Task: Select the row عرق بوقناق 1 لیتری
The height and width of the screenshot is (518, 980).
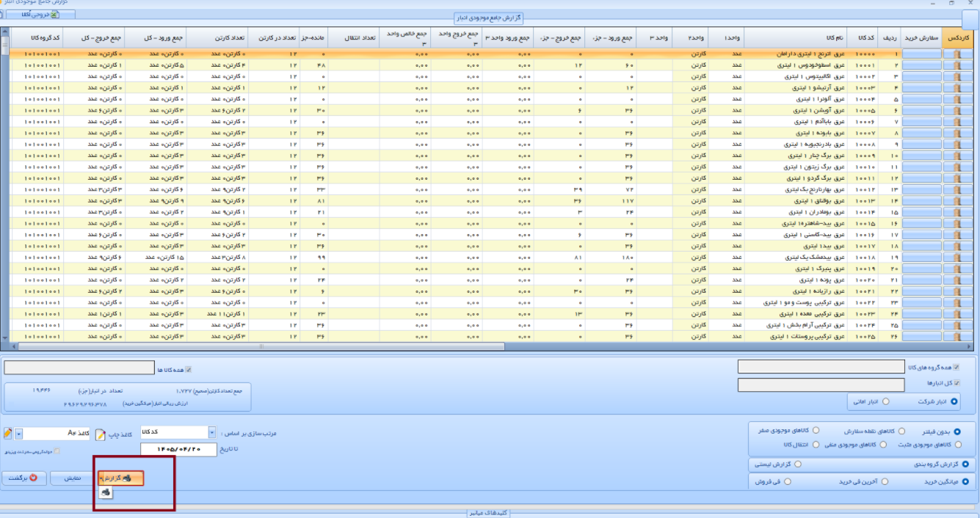Action: coord(492,201)
